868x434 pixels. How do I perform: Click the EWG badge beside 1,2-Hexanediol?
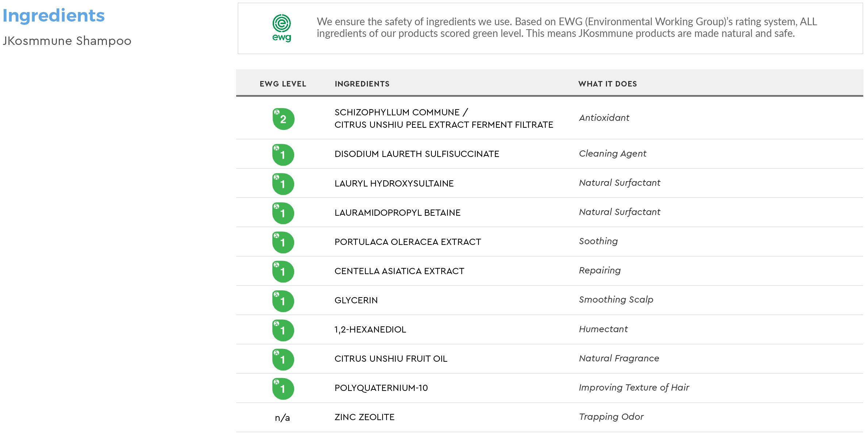[283, 330]
